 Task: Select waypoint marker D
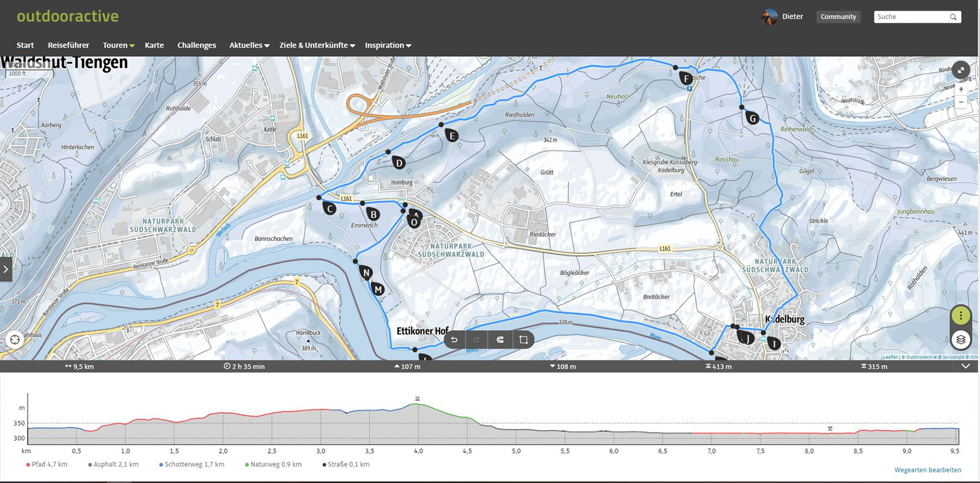click(x=399, y=163)
